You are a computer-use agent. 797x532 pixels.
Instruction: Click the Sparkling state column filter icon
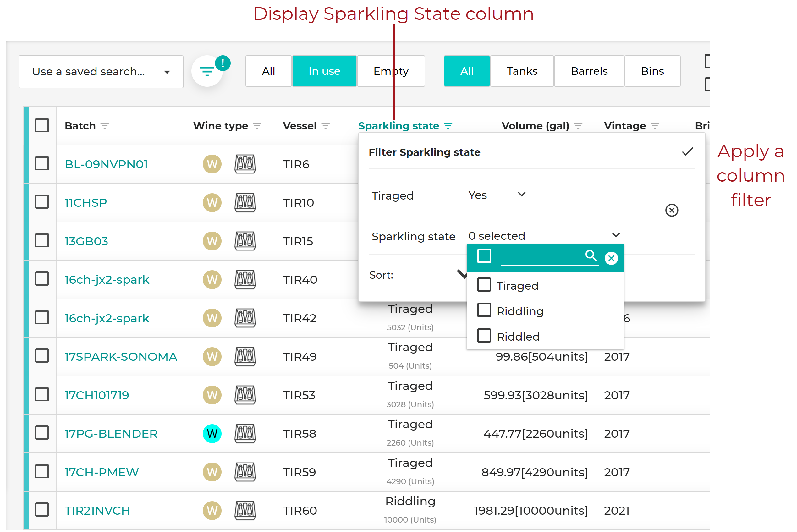(448, 126)
